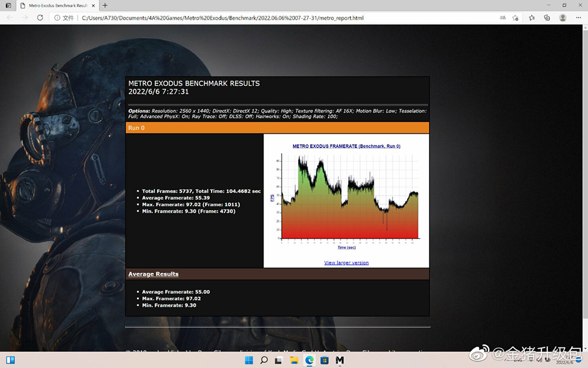The width and height of the screenshot is (588, 368).
Task: Open the tab actions menu icon
Action: 8,5
